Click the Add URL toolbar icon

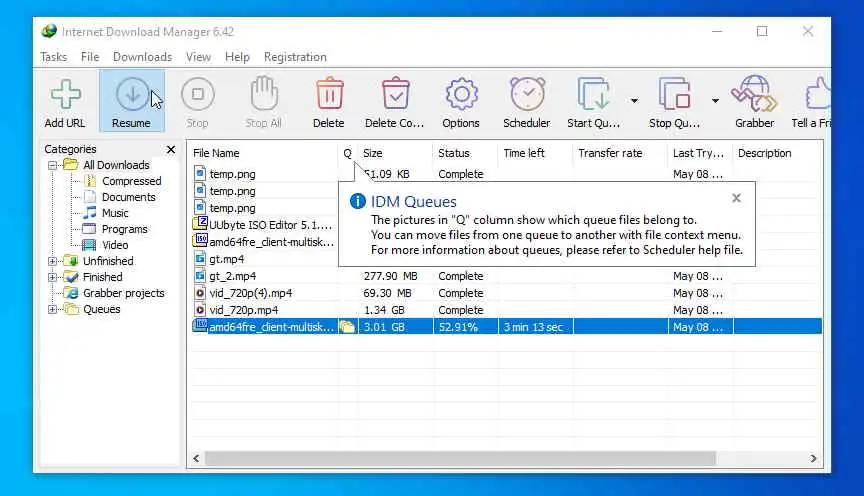[65, 94]
